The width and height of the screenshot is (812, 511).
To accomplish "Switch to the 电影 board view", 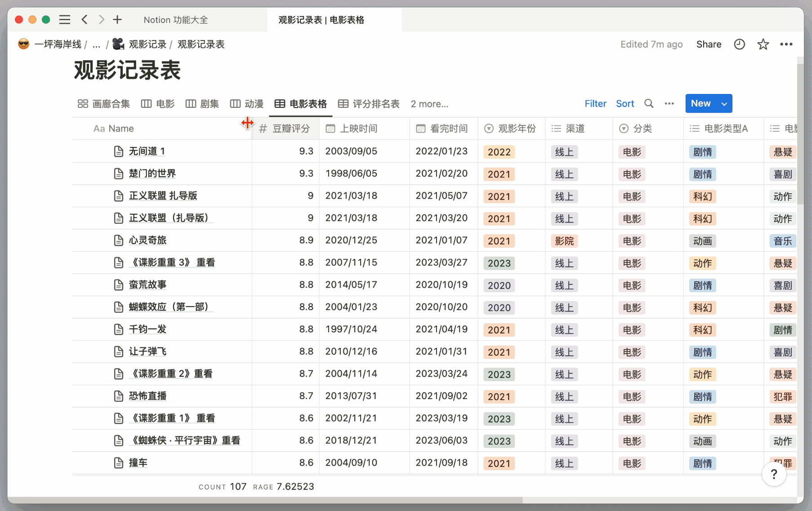I will click(x=158, y=104).
